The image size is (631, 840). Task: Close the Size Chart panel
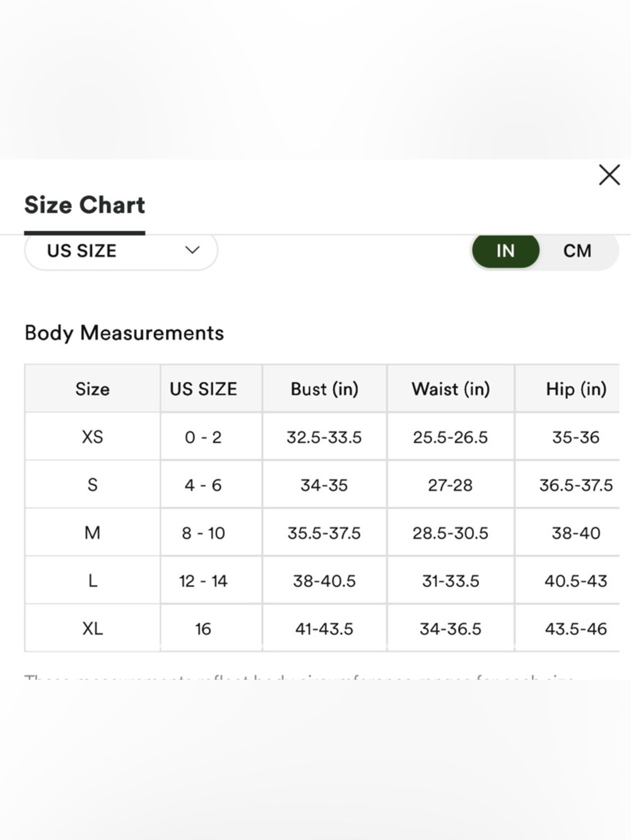click(x=609, y=175)
